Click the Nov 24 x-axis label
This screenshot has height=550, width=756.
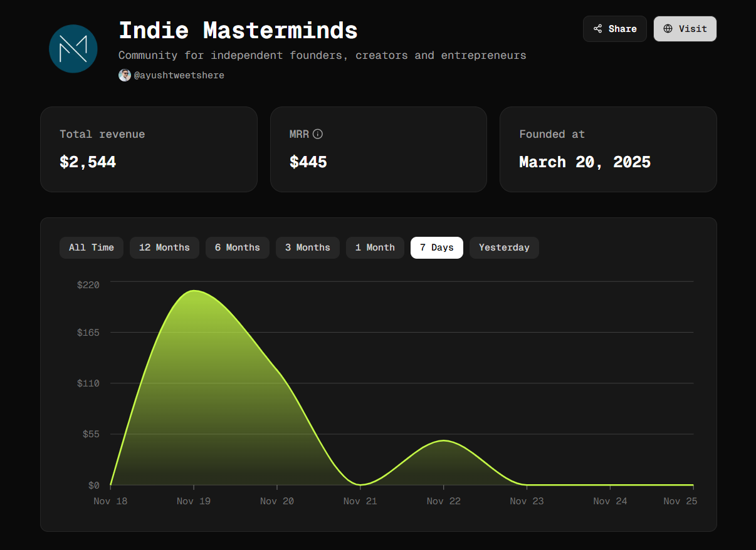pos(611,501)
